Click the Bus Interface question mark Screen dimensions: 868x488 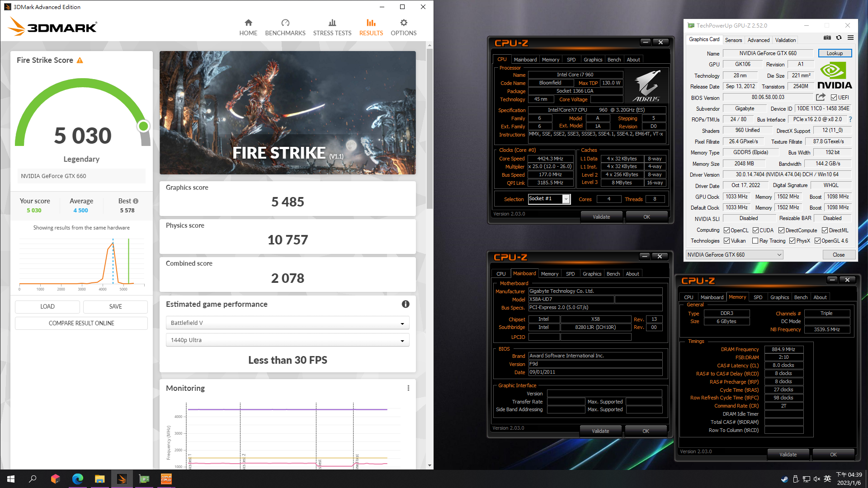850,119
